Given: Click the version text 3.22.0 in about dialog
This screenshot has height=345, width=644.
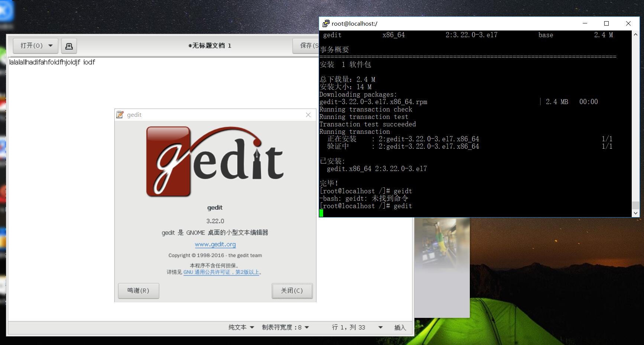Looking at the screenshot, I should point(215,221).
